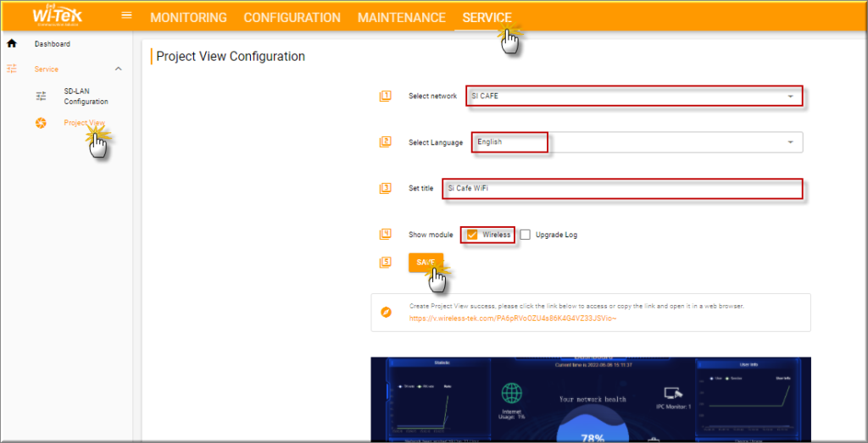868x443 pixels.
Task: Go to the MAINTENANCE tab
Action: coord(401,17)
